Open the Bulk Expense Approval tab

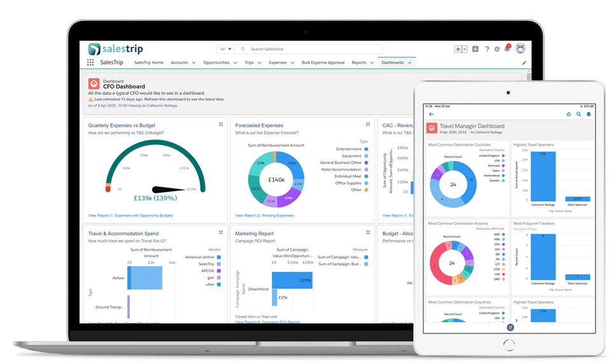coord(323,62)
